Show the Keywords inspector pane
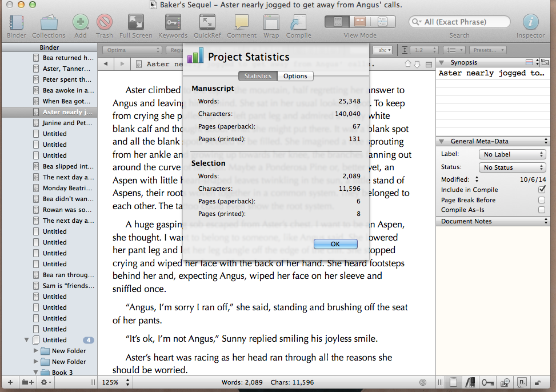This screenshot has width=556, height=392. (487, 382)
